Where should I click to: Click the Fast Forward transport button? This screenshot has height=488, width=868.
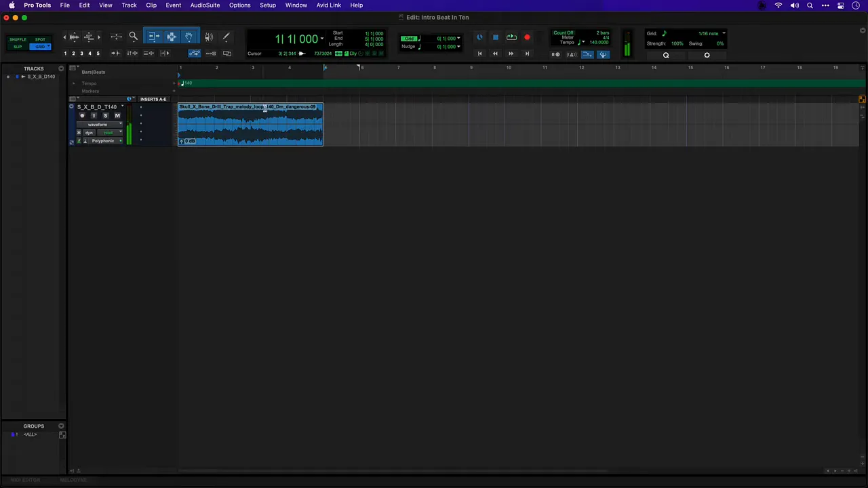tap(511, 54)
